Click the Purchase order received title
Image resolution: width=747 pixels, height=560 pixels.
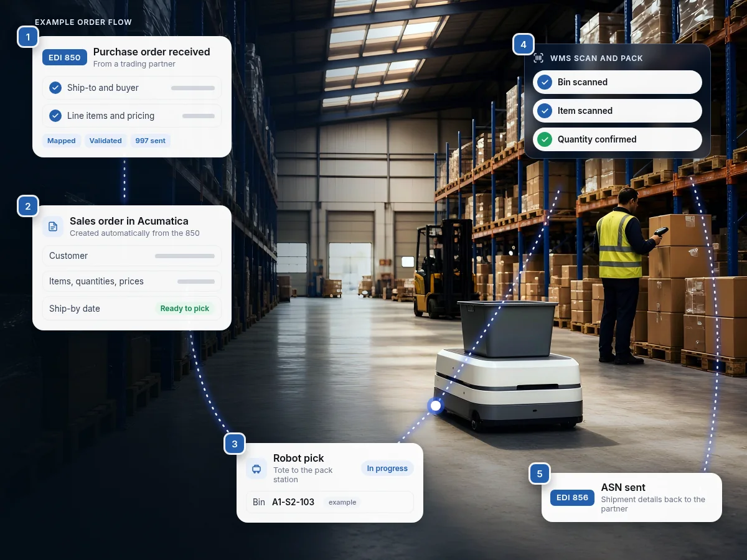point(152,52)
